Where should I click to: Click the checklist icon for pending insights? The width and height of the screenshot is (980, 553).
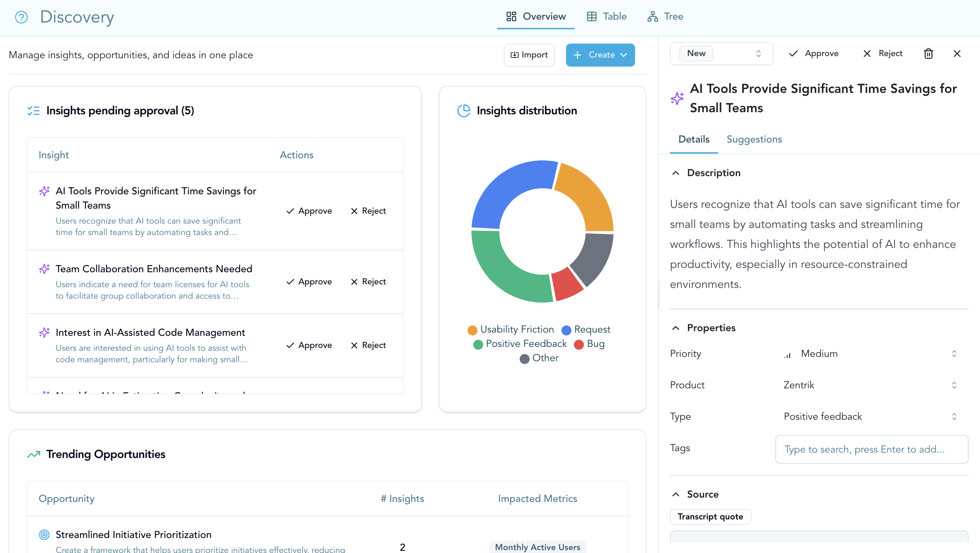coord(34,111)
